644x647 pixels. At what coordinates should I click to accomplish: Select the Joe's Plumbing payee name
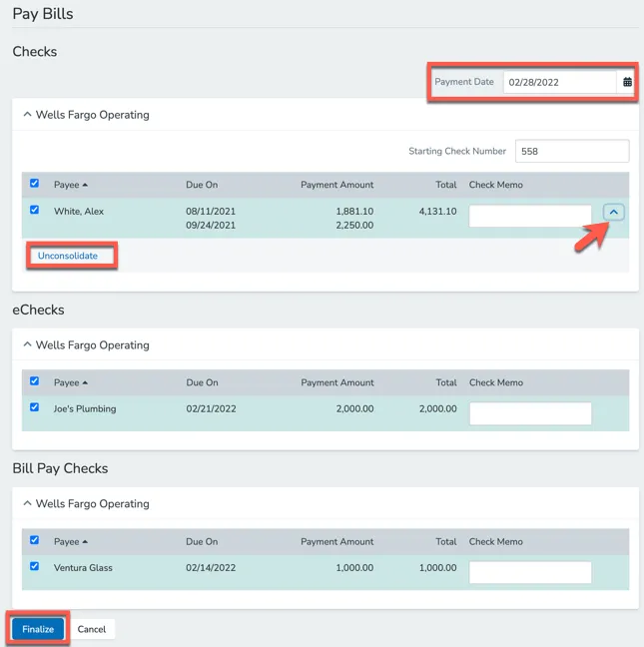pyautogui.click(x=85, y=409)
